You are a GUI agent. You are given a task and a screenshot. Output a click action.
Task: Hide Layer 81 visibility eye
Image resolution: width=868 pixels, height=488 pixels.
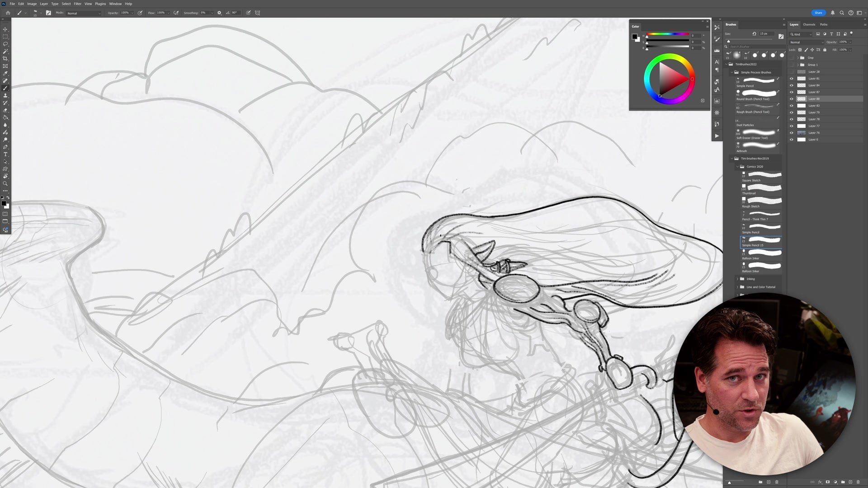click(791, 79)
